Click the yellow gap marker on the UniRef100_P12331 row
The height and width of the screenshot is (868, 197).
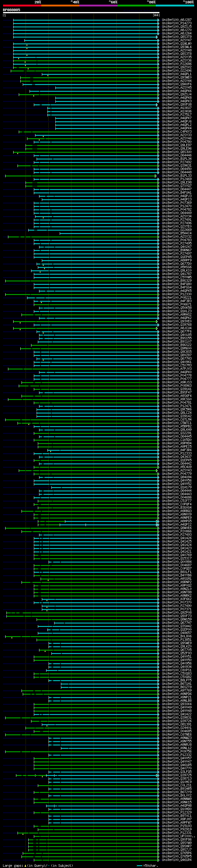point(23,834)
